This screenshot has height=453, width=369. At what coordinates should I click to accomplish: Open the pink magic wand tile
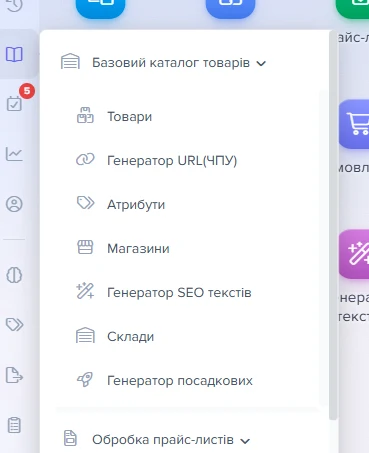point(354,254)
